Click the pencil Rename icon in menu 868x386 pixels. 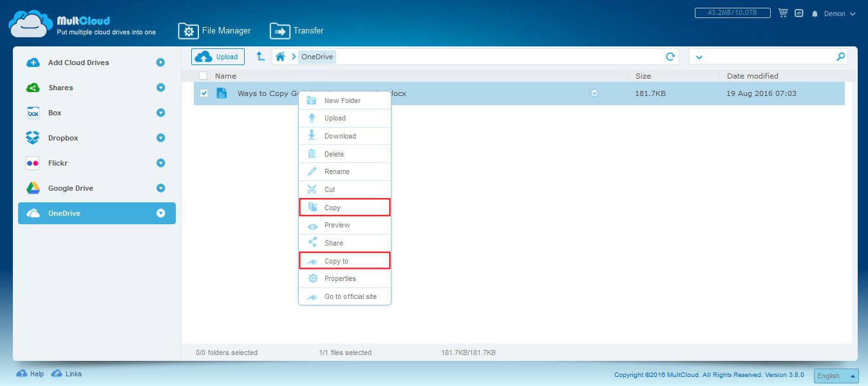tap(312, 172)
